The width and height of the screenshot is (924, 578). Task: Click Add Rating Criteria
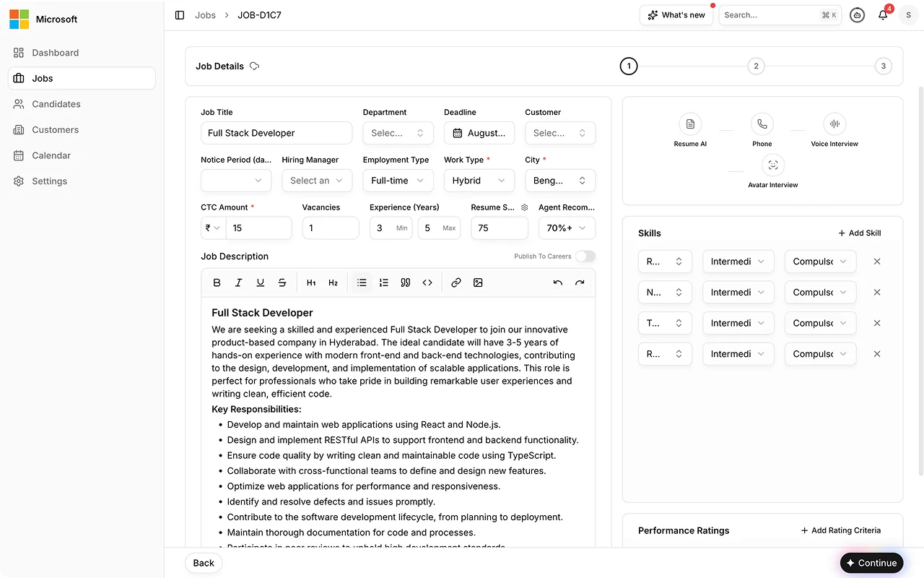tap(841, 530)
